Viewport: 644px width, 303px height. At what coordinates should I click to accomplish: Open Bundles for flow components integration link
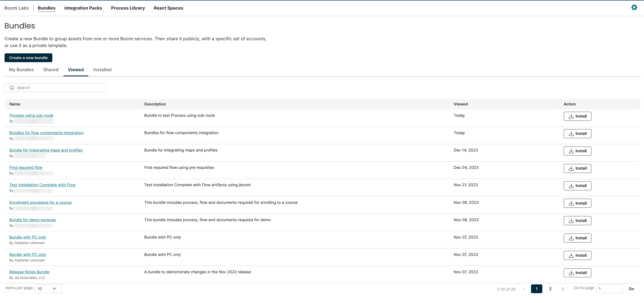click(46, 133)
